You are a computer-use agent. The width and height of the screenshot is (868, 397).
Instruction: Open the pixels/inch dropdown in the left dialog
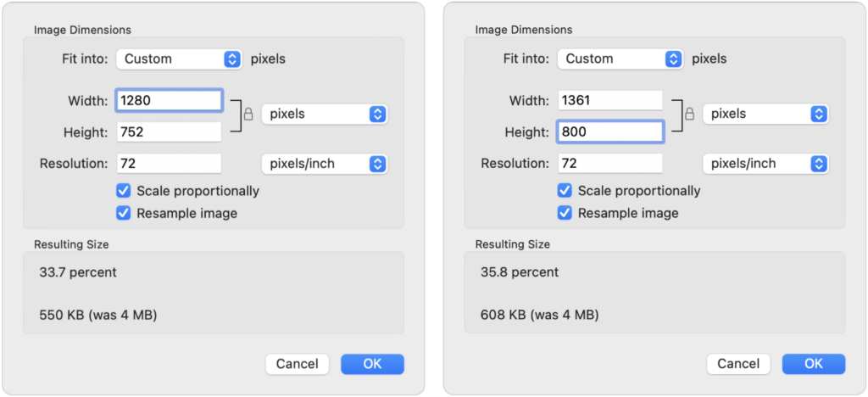point(324,164)
